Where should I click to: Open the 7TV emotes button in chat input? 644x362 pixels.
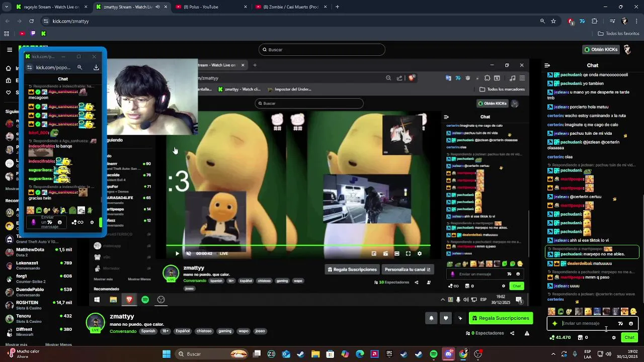click(620, 324)
